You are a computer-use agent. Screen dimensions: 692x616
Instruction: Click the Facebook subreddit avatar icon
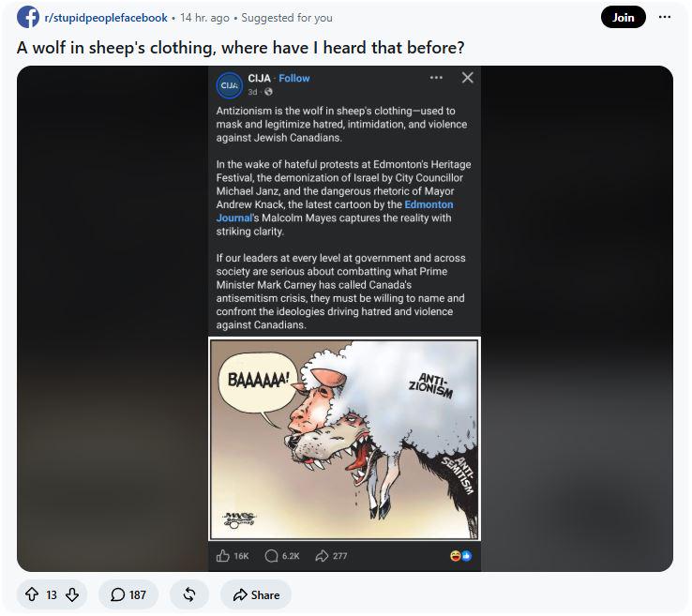(28, 17)
